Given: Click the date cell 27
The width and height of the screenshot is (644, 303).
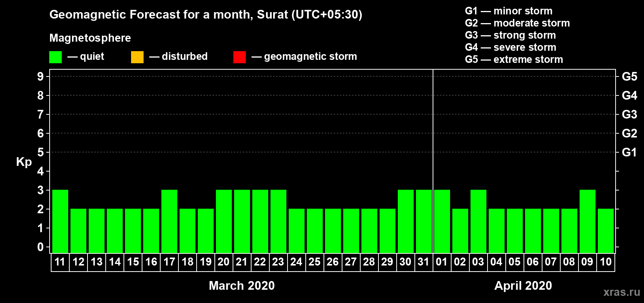Looking at the screenshot, I should (x=351, y=262).
